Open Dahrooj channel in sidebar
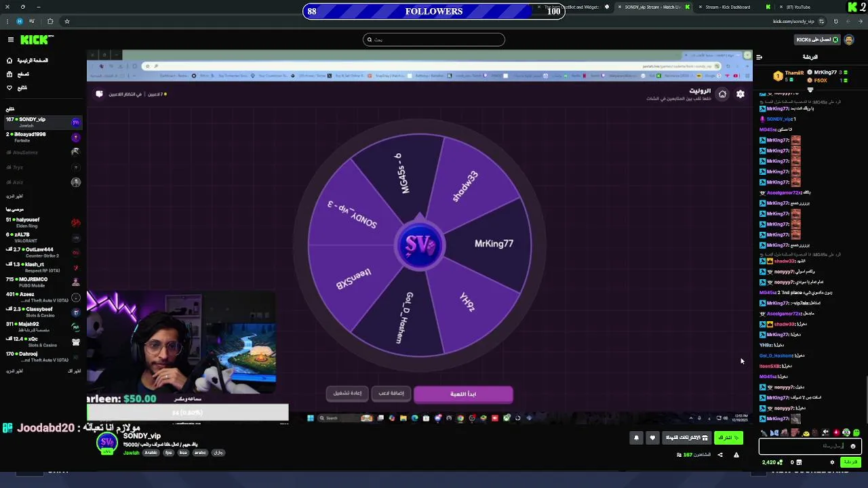This screenshot has width=868, height=488. coord(42,357)
